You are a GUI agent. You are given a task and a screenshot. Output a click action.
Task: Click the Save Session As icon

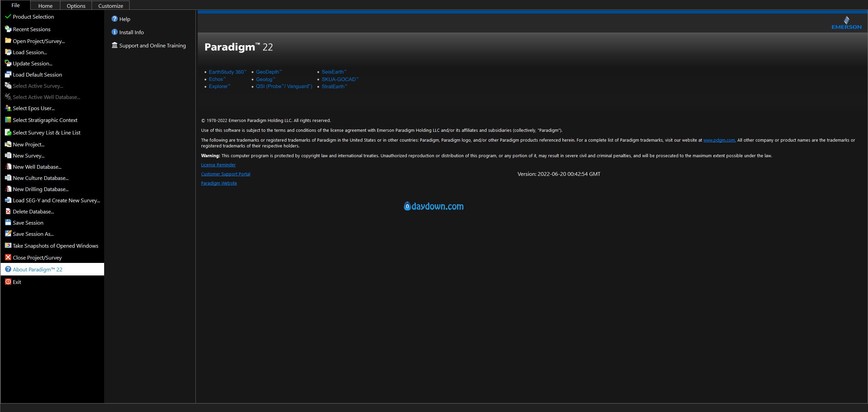[x=8, y=234]
